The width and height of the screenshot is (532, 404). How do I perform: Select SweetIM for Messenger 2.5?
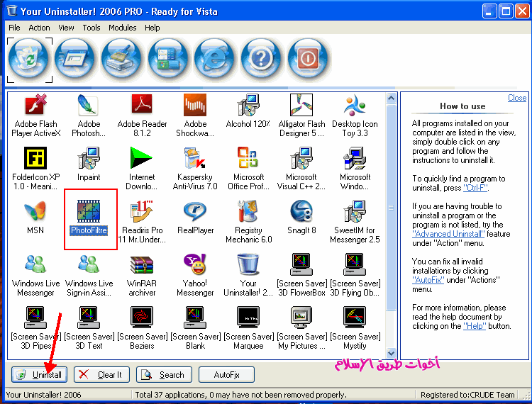click(x=355, y=222)
